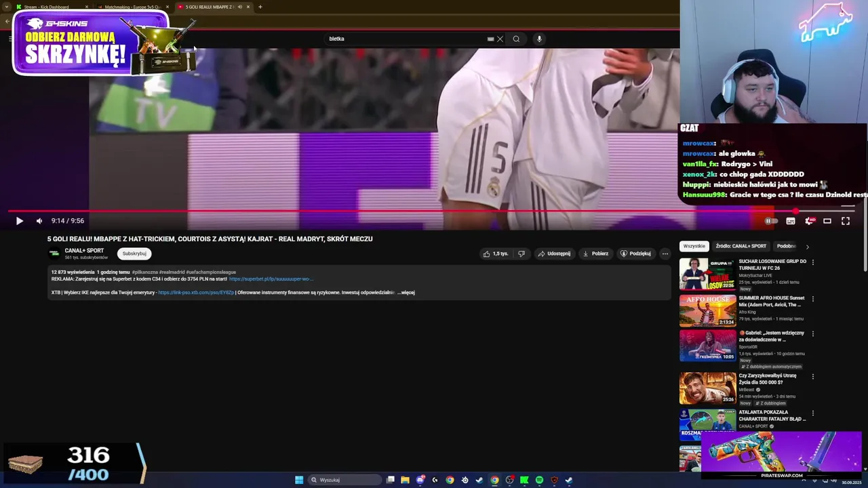Open SteelSeries GG taskbar icon

[465, 480]
